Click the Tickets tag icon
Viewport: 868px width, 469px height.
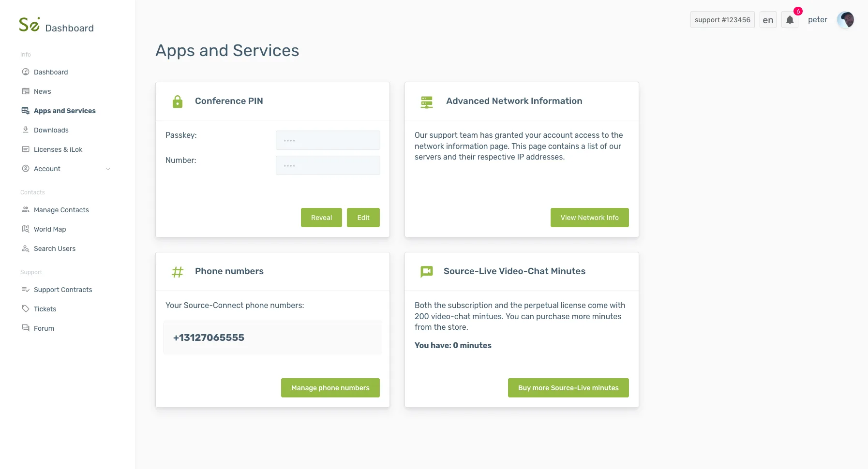click(x=26, y=308)
